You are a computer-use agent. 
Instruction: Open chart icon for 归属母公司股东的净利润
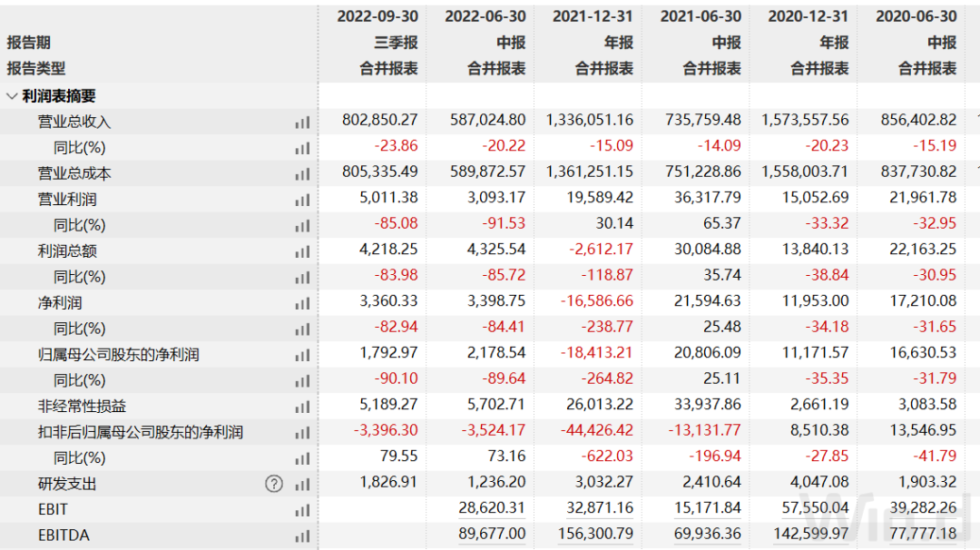[302, 355]
